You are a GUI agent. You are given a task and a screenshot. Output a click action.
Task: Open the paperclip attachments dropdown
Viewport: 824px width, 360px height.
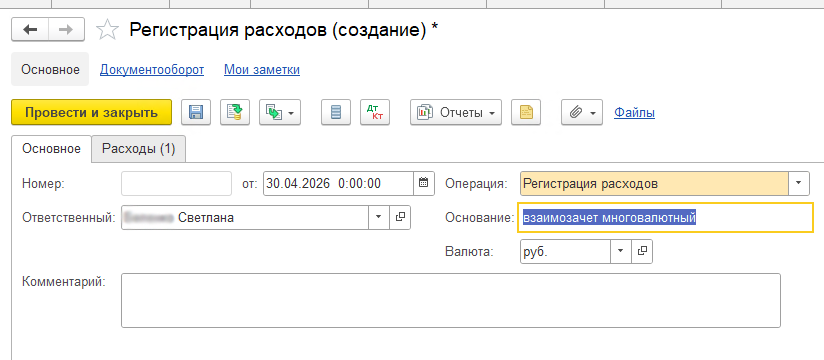tap(582, 112)
